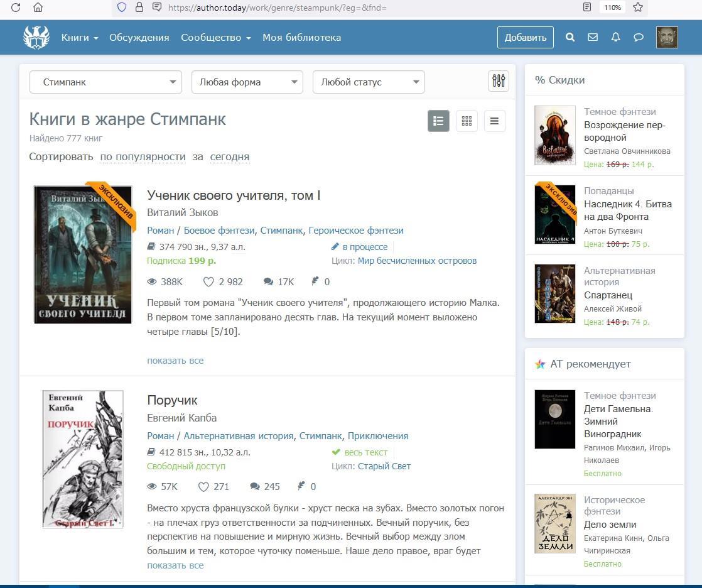The image size is (702, 588).
Task: Open the Поручик cover image
Action: point(83,459)
